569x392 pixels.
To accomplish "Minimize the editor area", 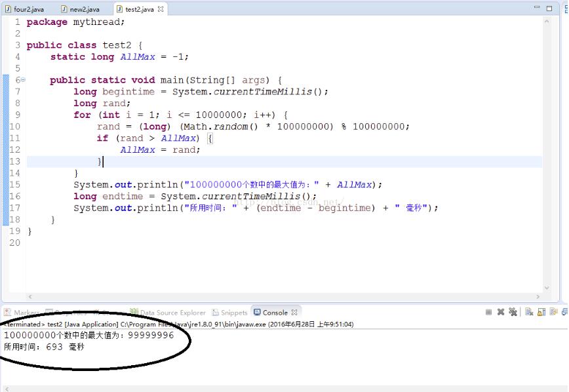I will click(x=537, y=7).
